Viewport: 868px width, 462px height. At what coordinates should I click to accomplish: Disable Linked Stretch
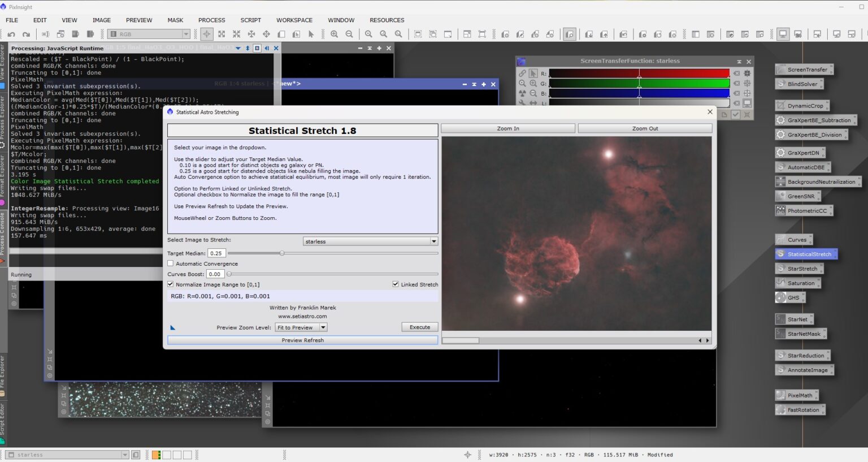click(x=396, y=284)
